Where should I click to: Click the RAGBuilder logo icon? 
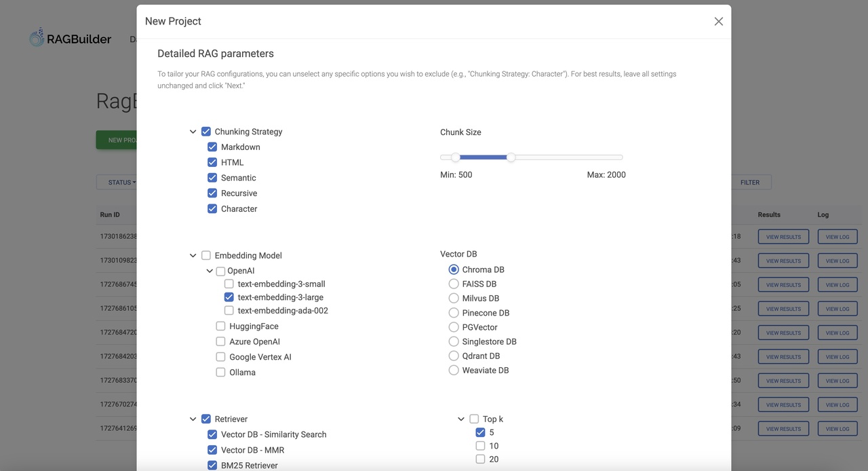point(37,38)
